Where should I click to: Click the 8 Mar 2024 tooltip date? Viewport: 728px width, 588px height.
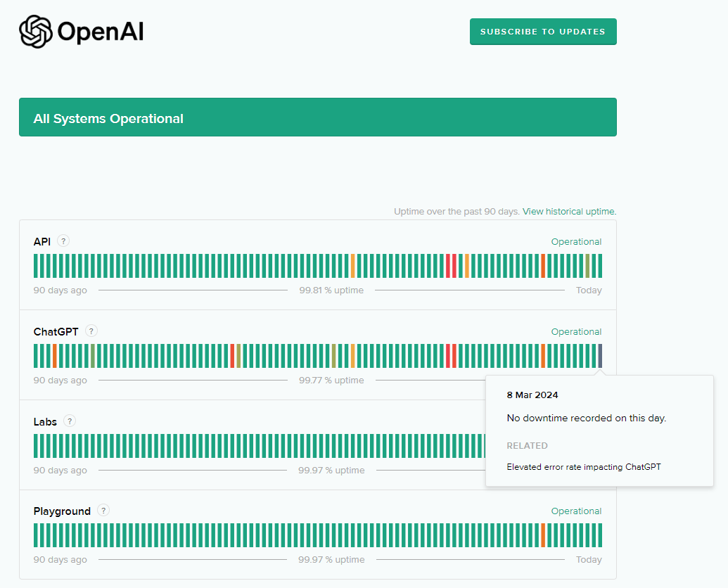[x=532, y=395]
